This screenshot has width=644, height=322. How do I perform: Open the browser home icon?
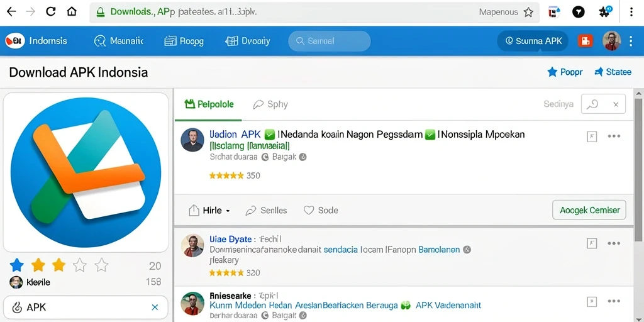72,11
